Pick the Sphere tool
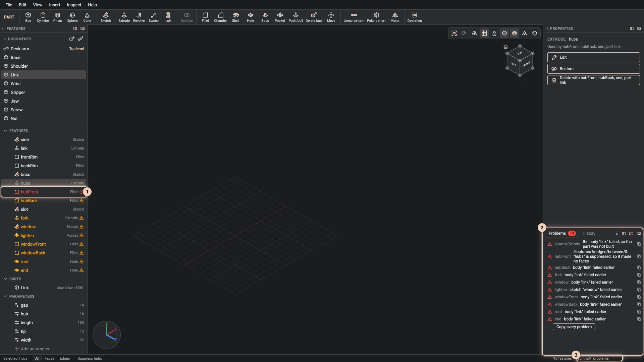644x362 pixels. point(72,17)
